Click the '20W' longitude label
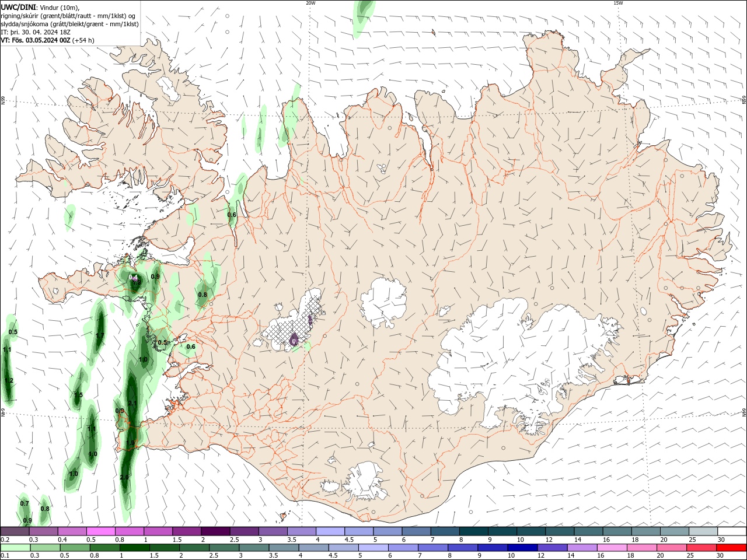This screenshot has width=747, height=560. tap(310, 3)
